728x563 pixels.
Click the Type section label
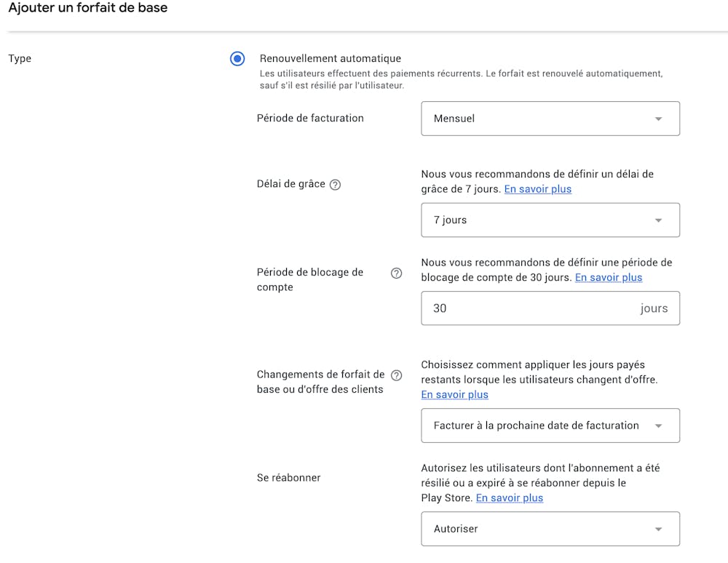[x=20, y=58]
